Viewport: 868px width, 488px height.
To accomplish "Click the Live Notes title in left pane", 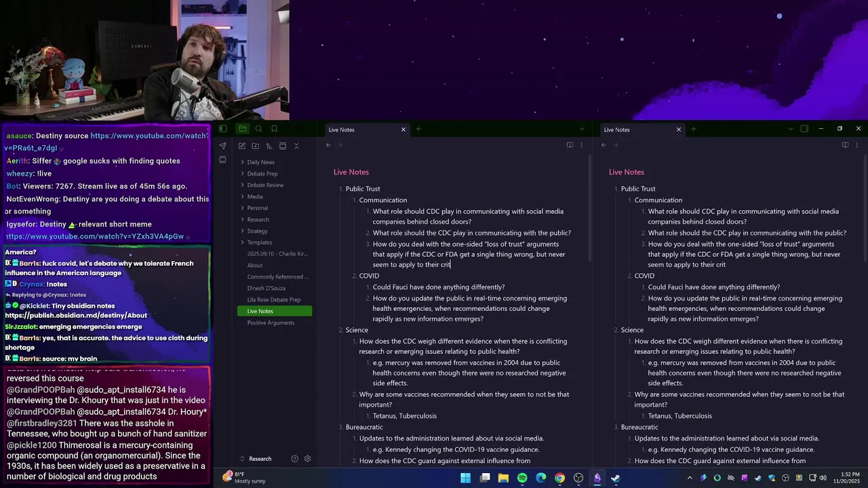I will point(351,172).
